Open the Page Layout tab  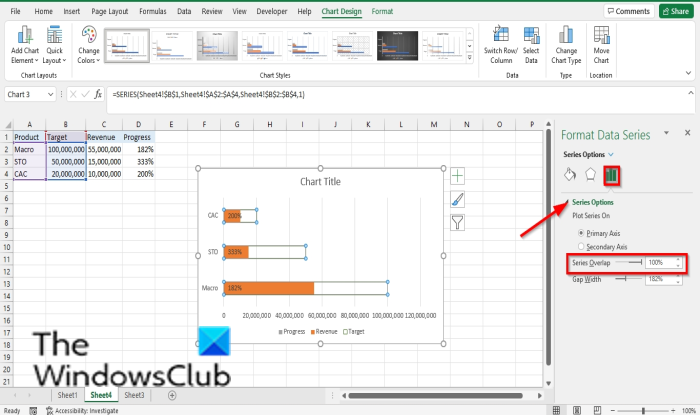109,11
